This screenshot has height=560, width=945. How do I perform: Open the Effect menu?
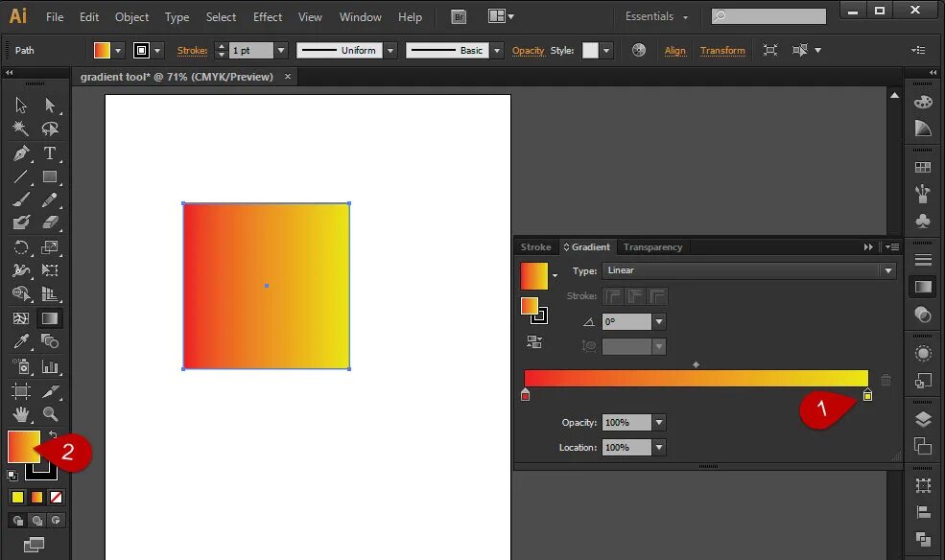coord(268,17)
